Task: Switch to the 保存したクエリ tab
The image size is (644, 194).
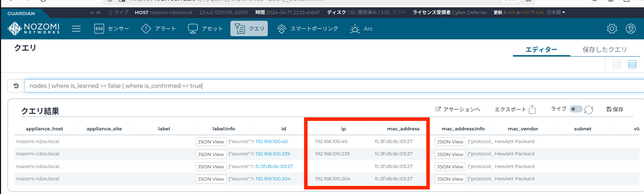Action: pyautogui.click(x=605, y=50)
